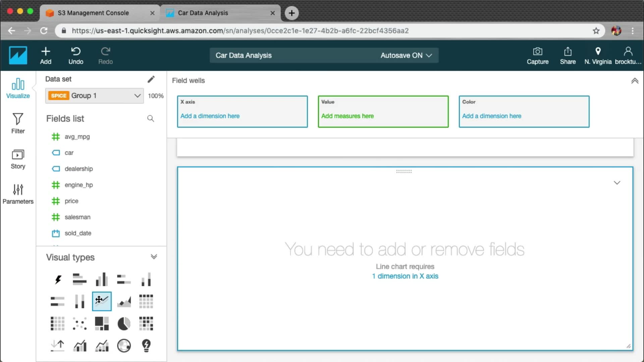This screenshot has height=362, width=644.
Task: Click the Undo button
Action: click(76, 56)
